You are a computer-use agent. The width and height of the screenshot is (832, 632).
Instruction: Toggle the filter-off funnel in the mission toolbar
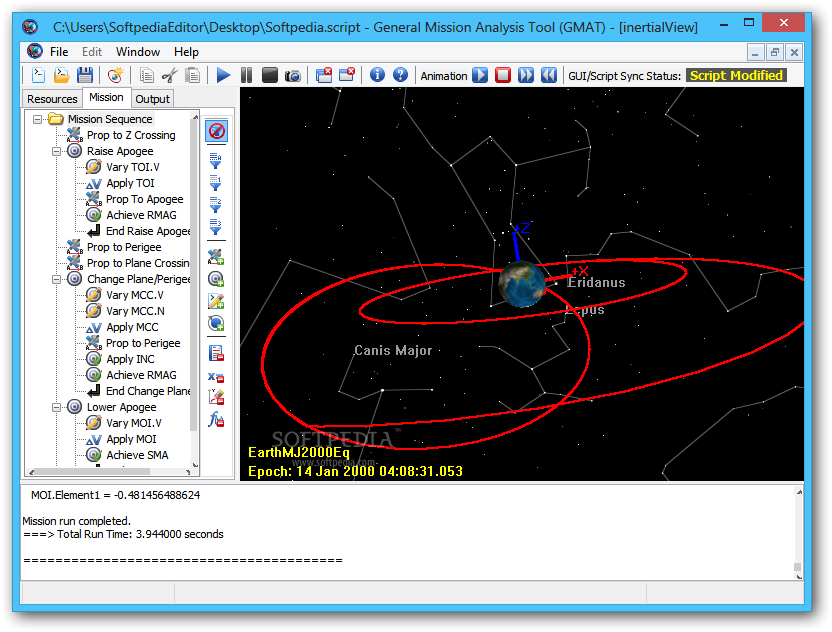pyautogui.click(x=216, y=131)
